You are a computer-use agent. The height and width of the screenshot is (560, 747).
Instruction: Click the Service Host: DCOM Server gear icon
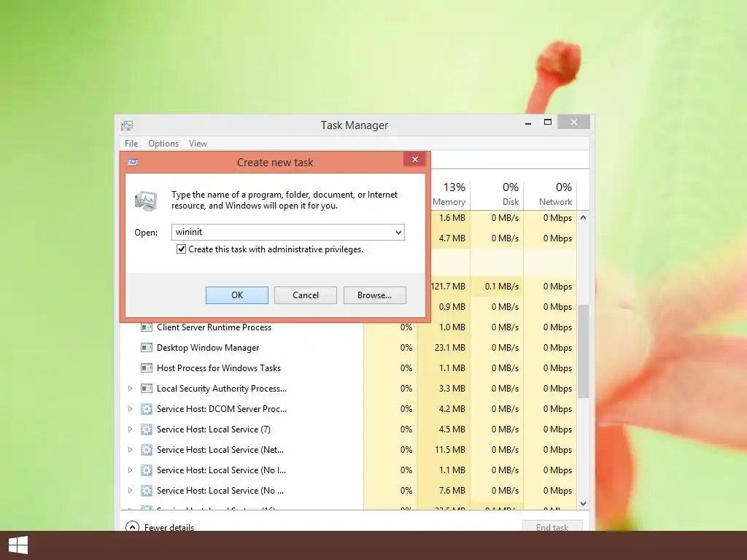146,409
